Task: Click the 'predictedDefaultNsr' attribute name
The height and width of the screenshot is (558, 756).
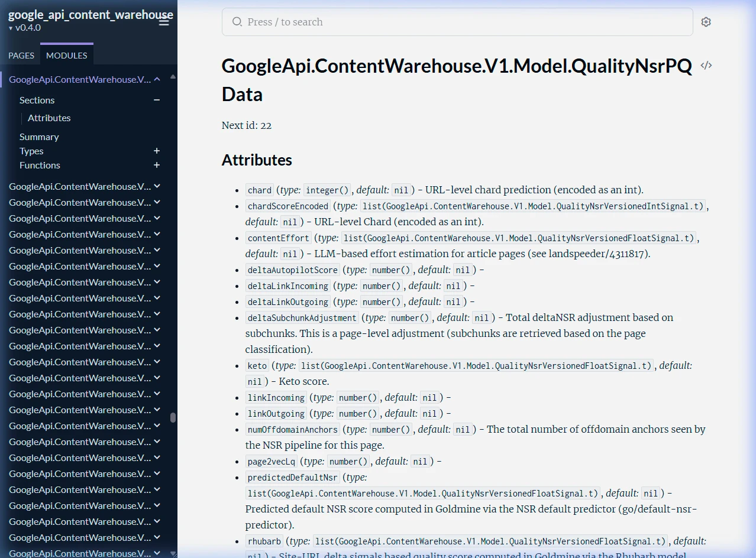Action: pyautogui.click(x=293, y=477)
